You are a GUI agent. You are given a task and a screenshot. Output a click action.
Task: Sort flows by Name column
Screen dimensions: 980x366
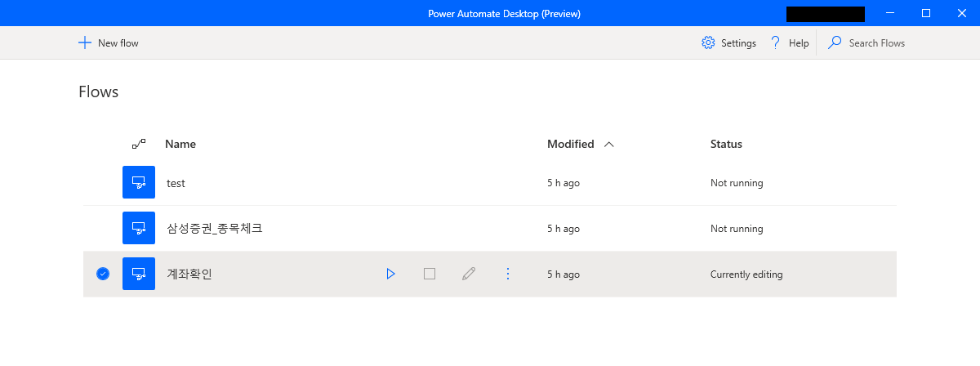pyautogui.click(x=180, y=144)
